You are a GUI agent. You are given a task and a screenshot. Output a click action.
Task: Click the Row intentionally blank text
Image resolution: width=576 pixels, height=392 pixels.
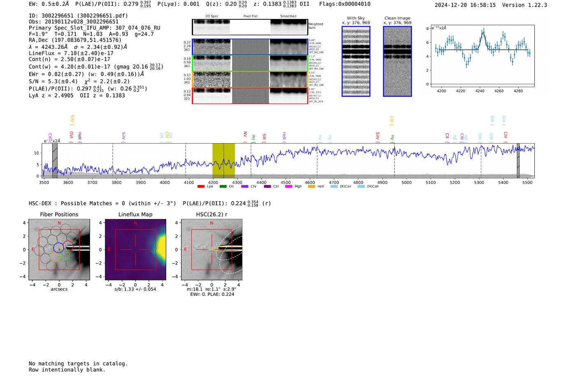point(67,370)
